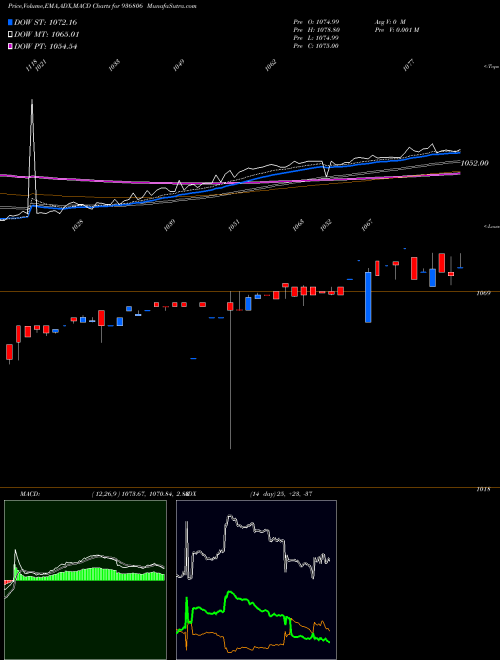Viewport: 500px width, 660px height.
Task: Click the rotated 1051 lower label
Action: tap(234, 225)
